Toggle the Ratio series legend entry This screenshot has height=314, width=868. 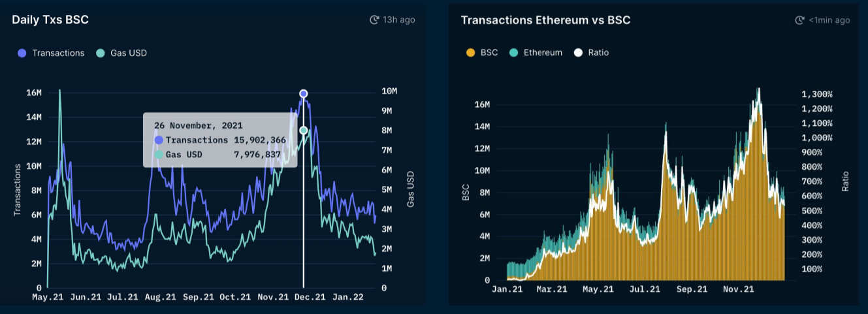point(591,52)
